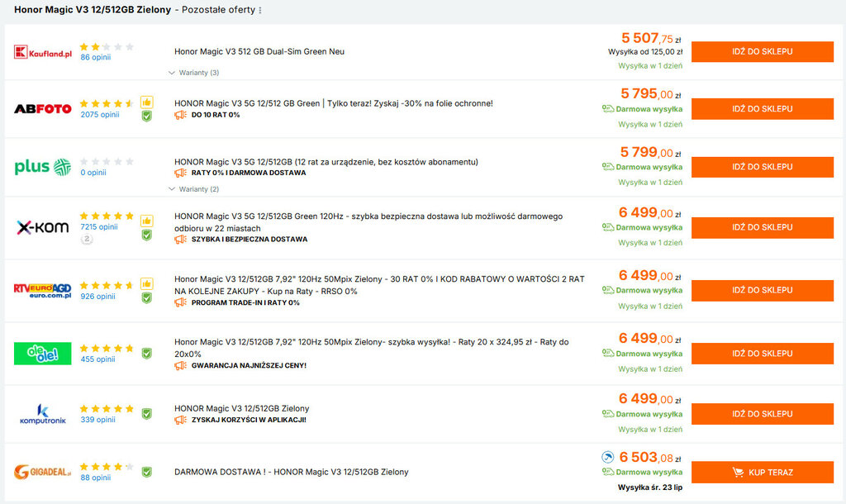Viewport: 846px width, 504px height.
Task: Click the RTV Euro AGD logo
Action: click(x=42, y=290)
